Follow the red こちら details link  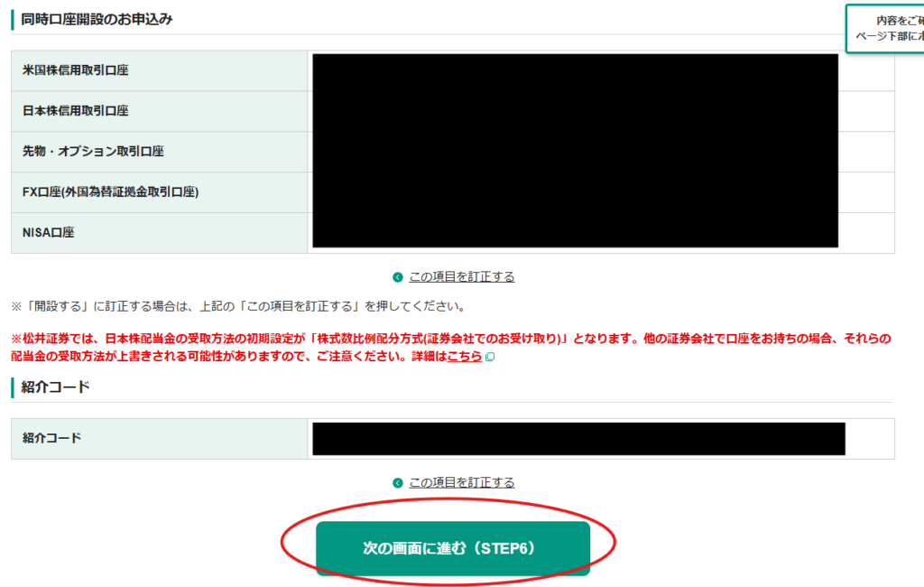pos(465,357)
